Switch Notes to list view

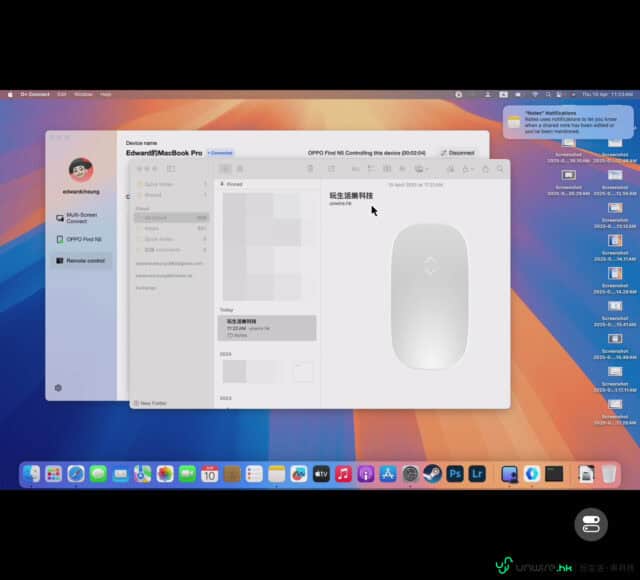(225, 169)
